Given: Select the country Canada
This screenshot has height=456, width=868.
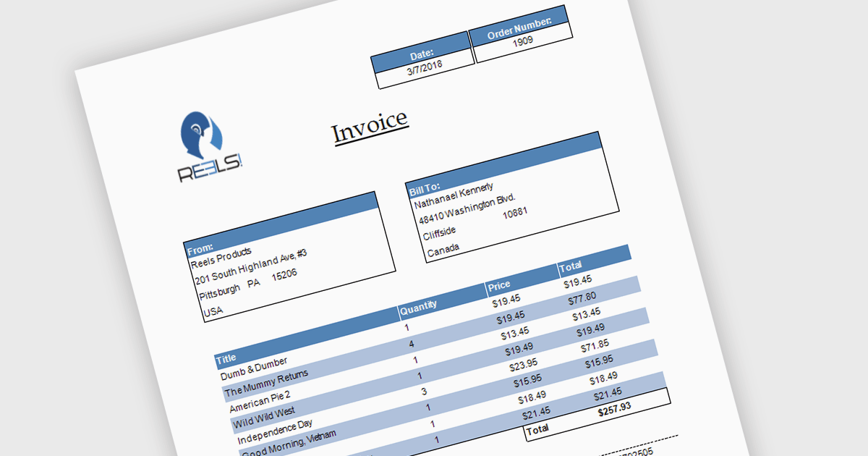Looking at the screenshot, I should [x=443, y=251].
